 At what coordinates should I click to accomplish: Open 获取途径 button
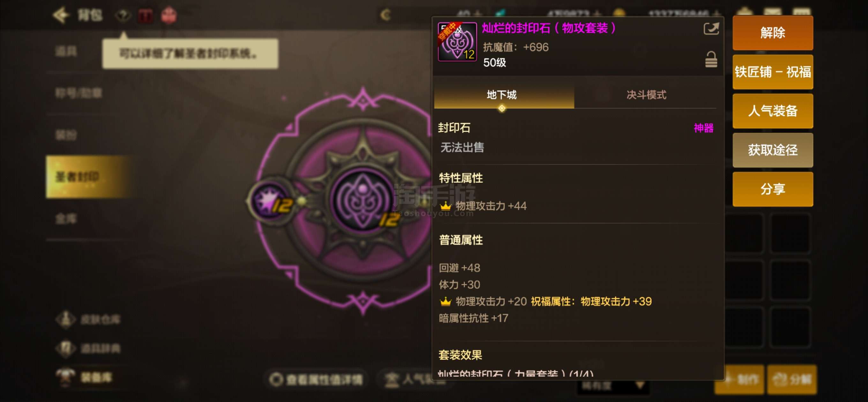click(x=772, y=150)
